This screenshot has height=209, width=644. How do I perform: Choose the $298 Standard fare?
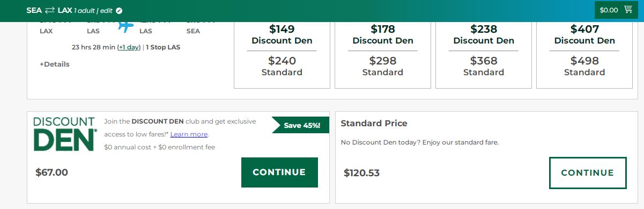(383, 66)
